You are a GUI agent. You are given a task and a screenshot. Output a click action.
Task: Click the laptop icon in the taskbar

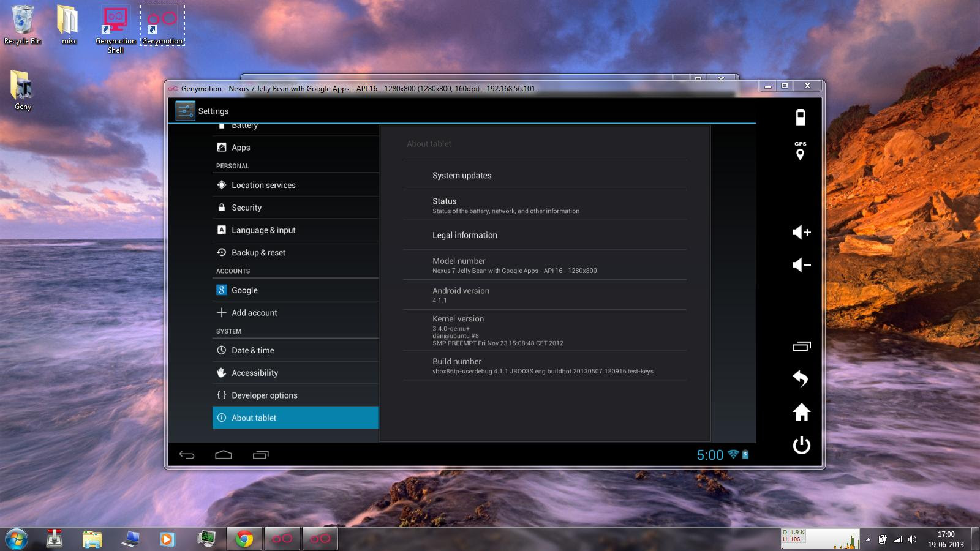(x=130, y=539)
